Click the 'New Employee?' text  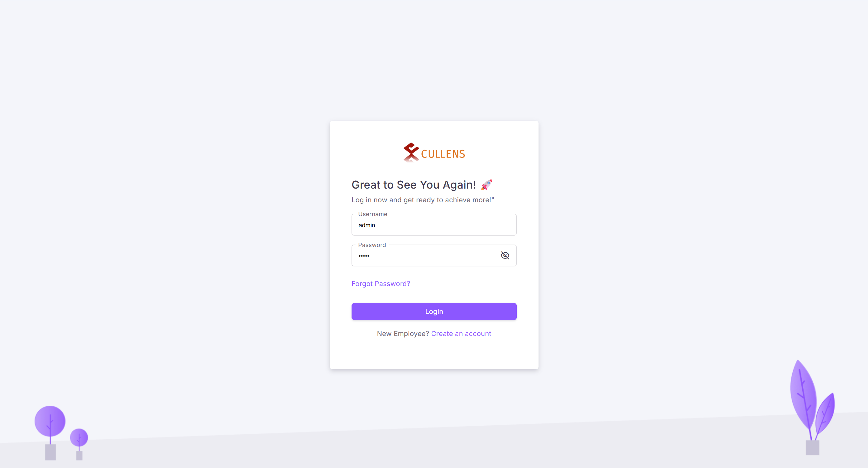(x=403, y=334)
